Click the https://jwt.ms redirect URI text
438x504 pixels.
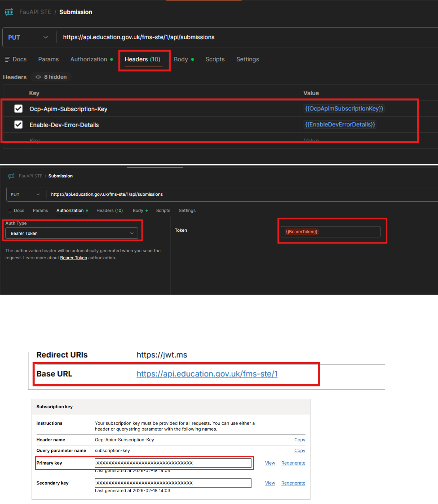coord(162,355)
